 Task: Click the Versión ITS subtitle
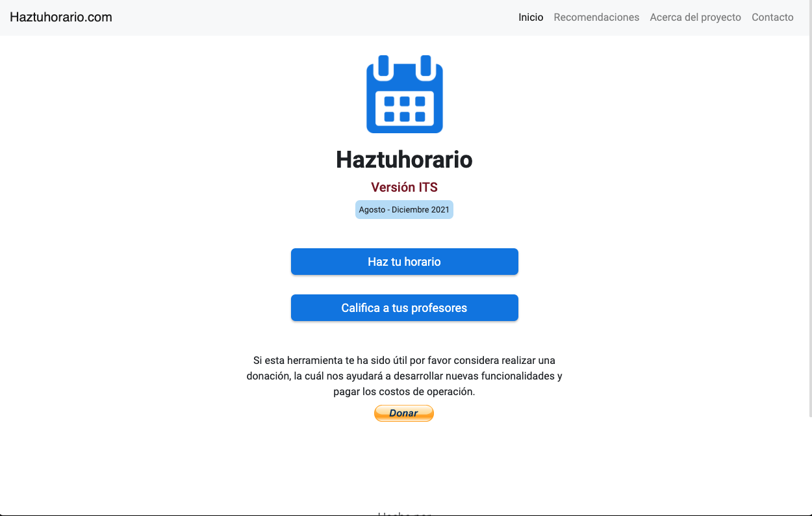[x=404, y=187]
